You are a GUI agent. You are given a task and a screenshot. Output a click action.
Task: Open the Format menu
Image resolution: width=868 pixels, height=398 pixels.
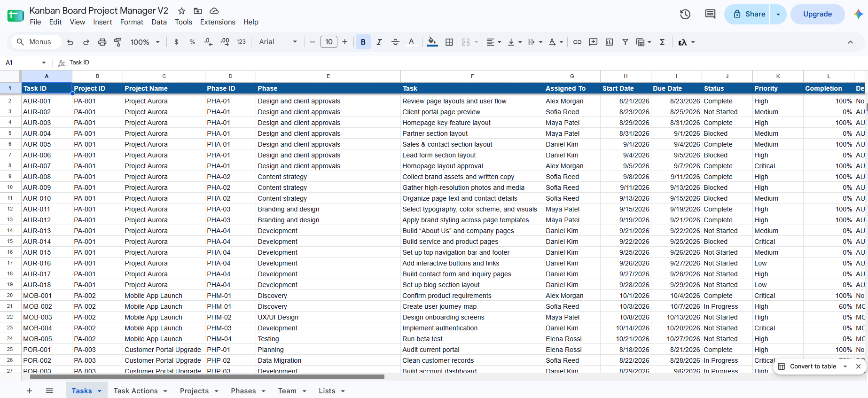click(x=132, y=22)
